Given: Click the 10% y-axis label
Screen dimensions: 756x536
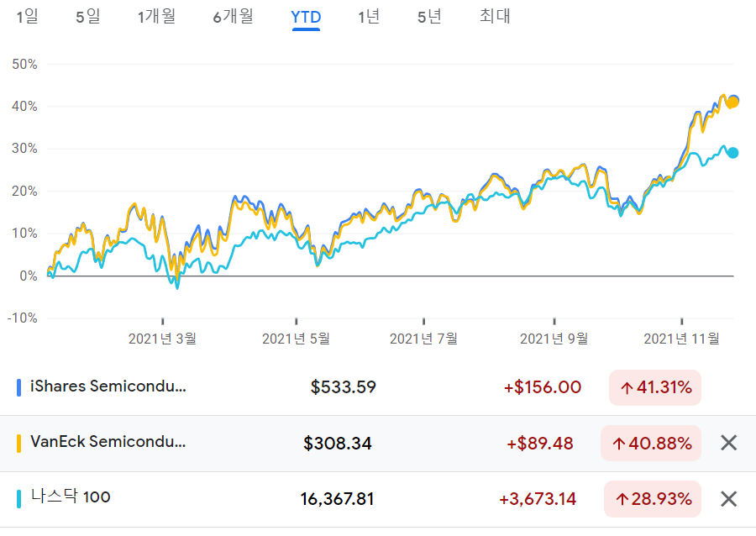Looking at the screenshot, I should coord(24,234).
